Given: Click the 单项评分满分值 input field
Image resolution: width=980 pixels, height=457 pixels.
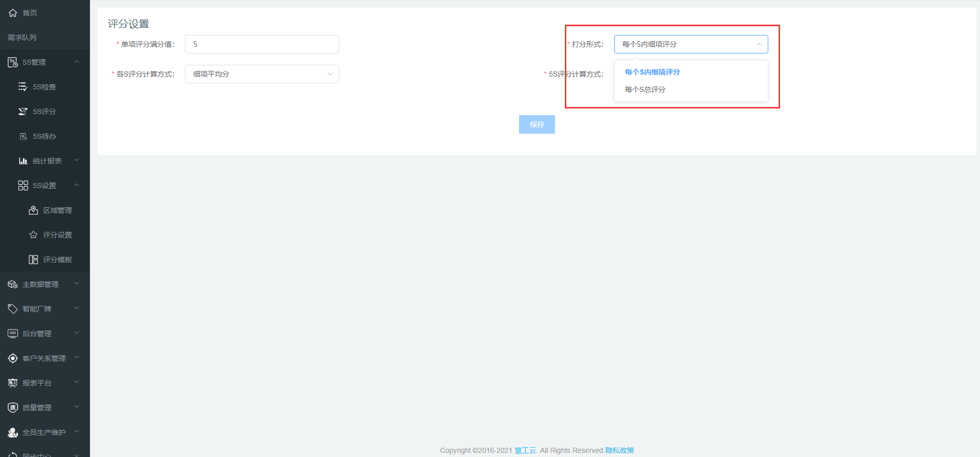Looking at the screenshot, I should pos(262,44).
